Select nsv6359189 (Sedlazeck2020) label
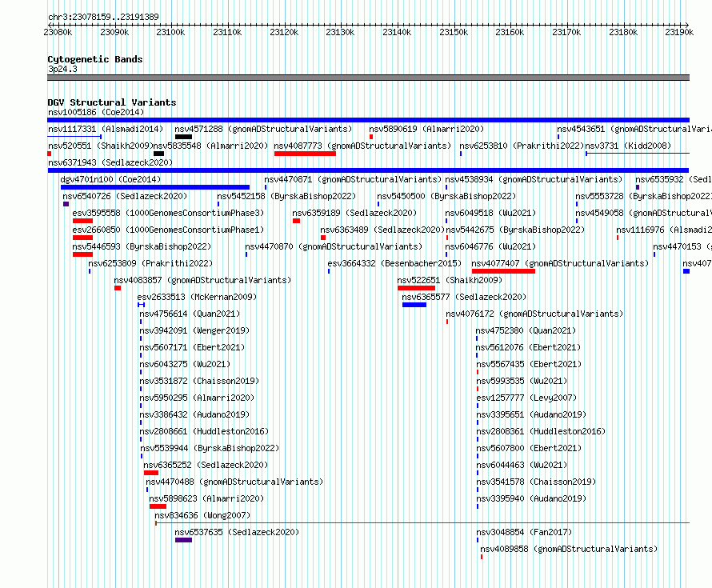This screenshot has width=712, height=588. point(354,213)
